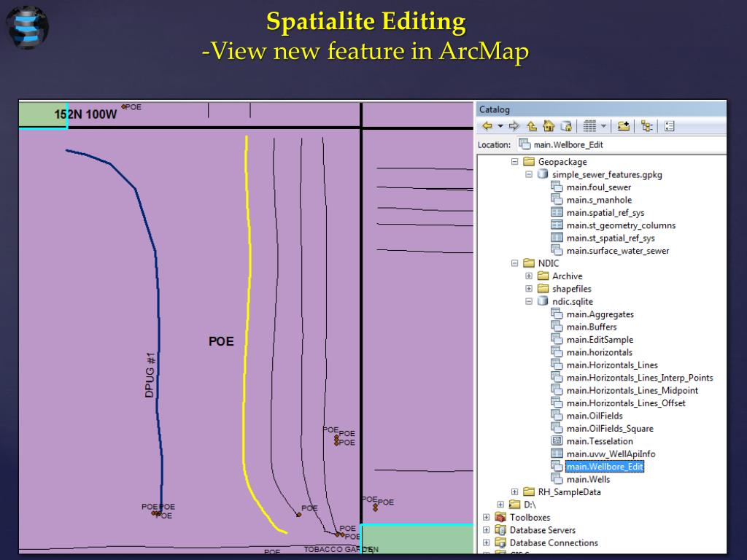Expand Database Servers node
Viewport: 747px width, 560px height.
(x=486, y=530)
